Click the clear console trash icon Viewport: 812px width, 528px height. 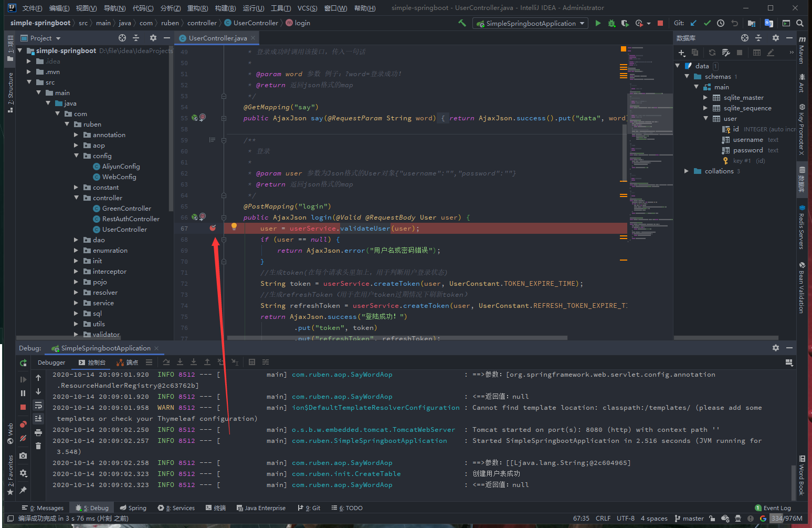click(38, 446)
